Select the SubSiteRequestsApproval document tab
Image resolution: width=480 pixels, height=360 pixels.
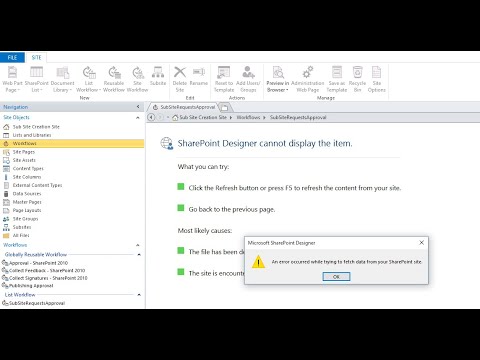(184, 107)
